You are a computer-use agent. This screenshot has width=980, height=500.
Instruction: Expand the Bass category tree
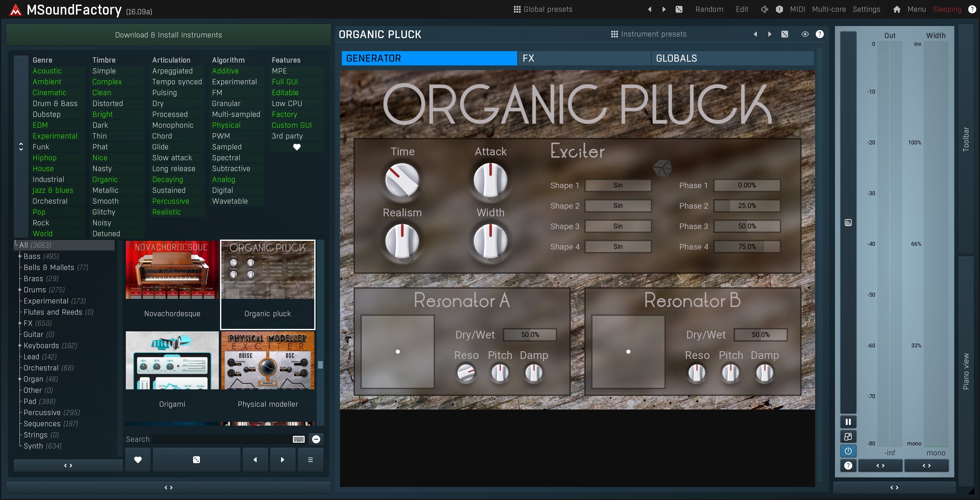coord(20,256)
